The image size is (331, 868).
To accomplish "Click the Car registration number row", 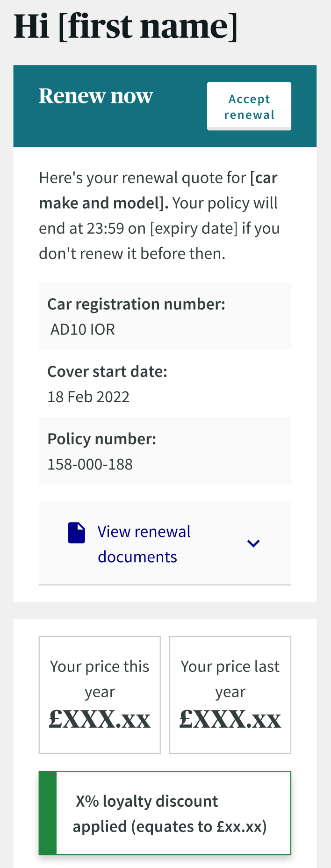I will click(165, 316).
